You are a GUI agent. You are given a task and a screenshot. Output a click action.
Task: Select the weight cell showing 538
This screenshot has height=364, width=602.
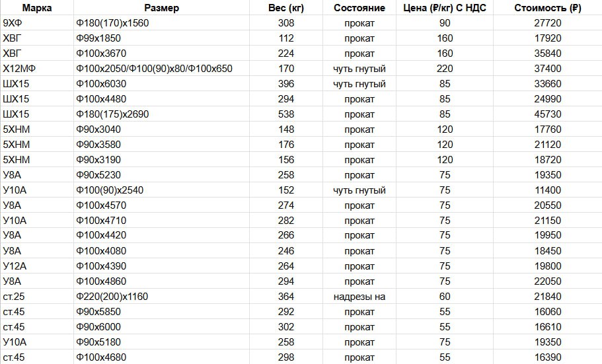[x=286, y=114]
